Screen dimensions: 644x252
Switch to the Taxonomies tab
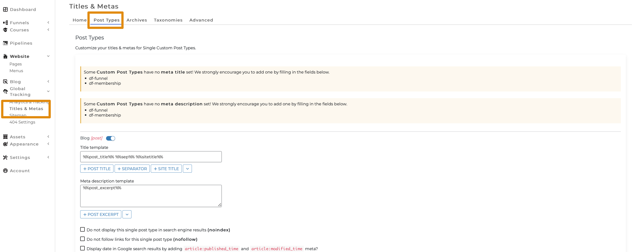(168, 20)
